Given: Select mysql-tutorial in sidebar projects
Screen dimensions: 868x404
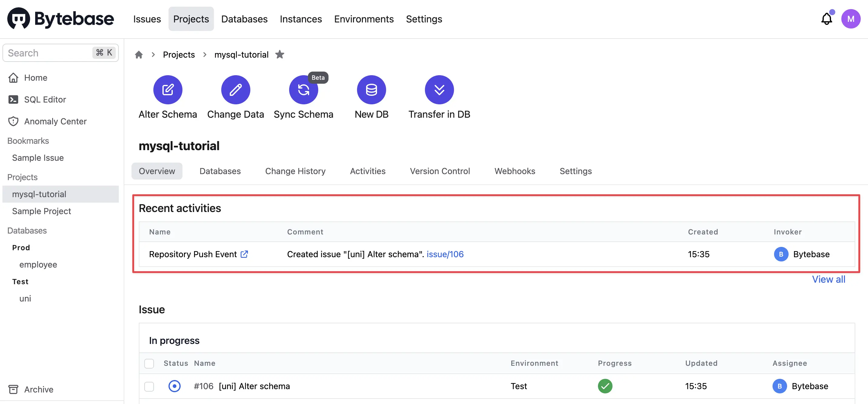Looking at the screenshot, I should (x=61, y=194).
